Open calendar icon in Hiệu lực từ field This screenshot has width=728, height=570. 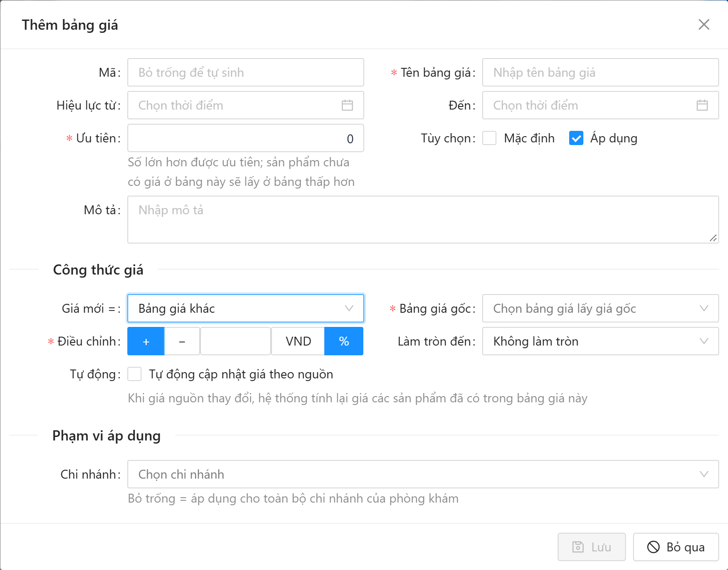pyautogui.click(x=347, y=105)
